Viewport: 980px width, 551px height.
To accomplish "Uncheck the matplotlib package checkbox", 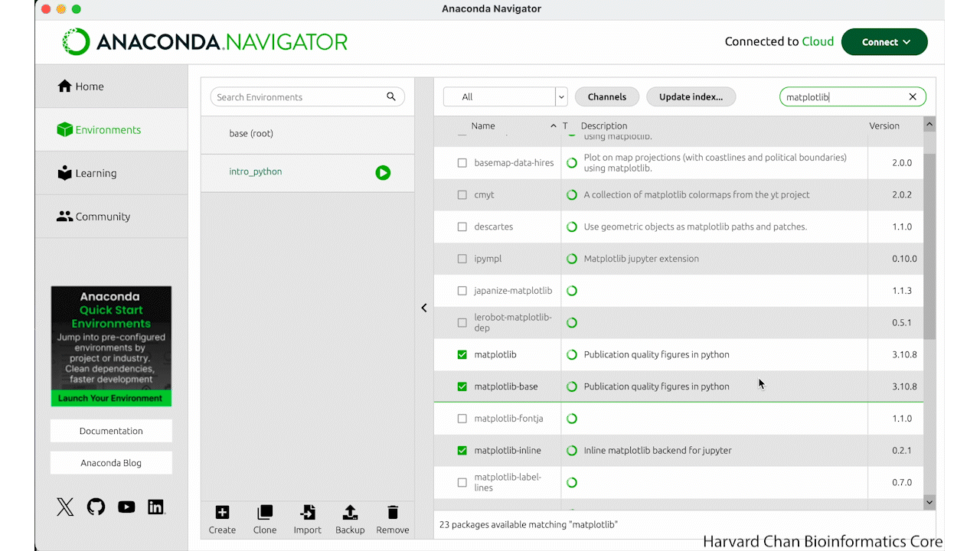I will click(x=462, y=355).
